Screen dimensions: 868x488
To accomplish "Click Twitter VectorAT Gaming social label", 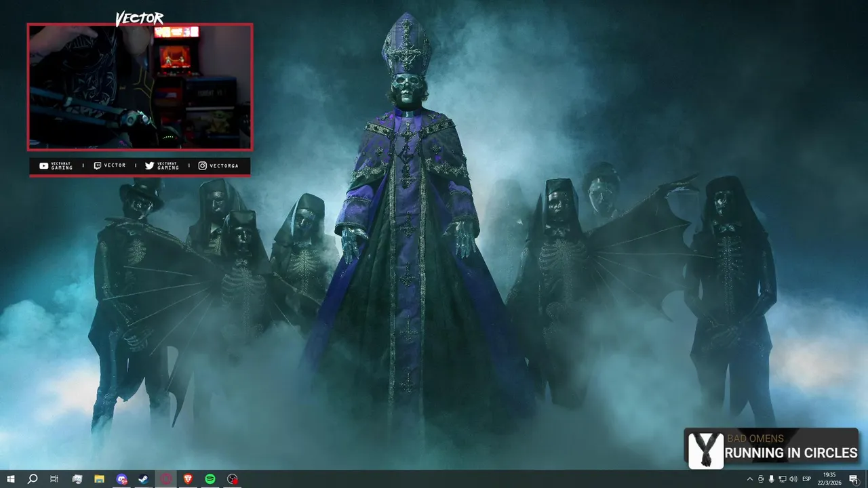I will tap(162, 165).
